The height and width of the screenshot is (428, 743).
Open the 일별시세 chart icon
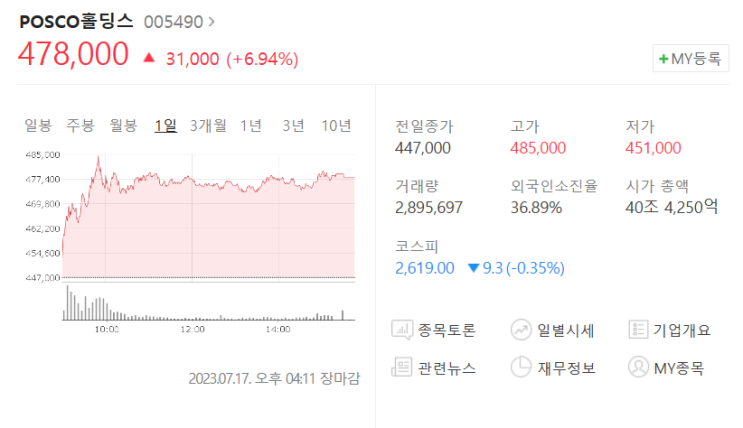[x=520, y=329]
